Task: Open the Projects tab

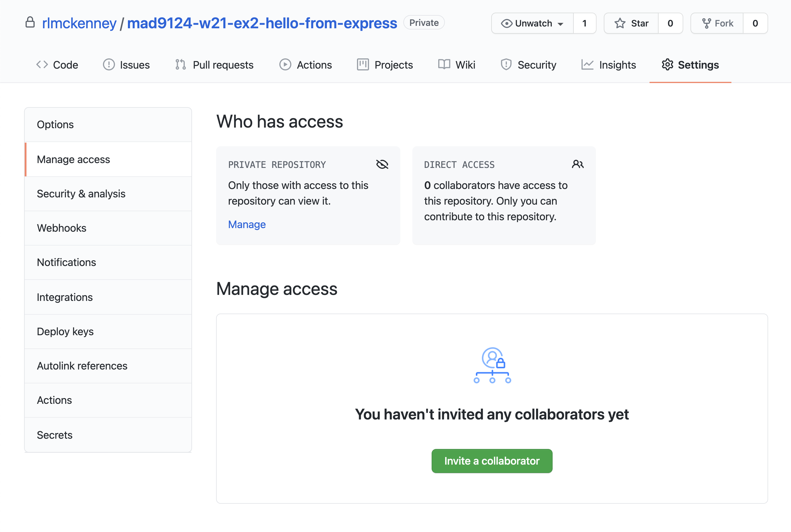Action: pos(385,64)
